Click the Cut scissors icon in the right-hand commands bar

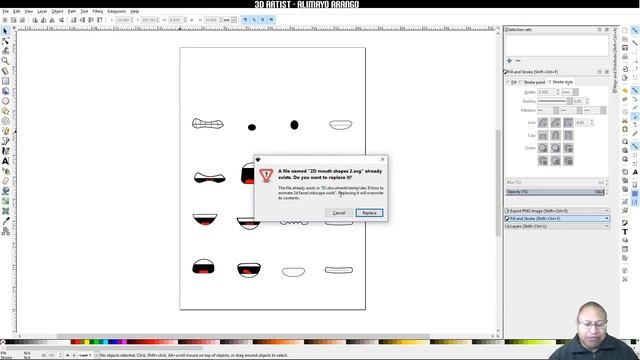[625, 120]
